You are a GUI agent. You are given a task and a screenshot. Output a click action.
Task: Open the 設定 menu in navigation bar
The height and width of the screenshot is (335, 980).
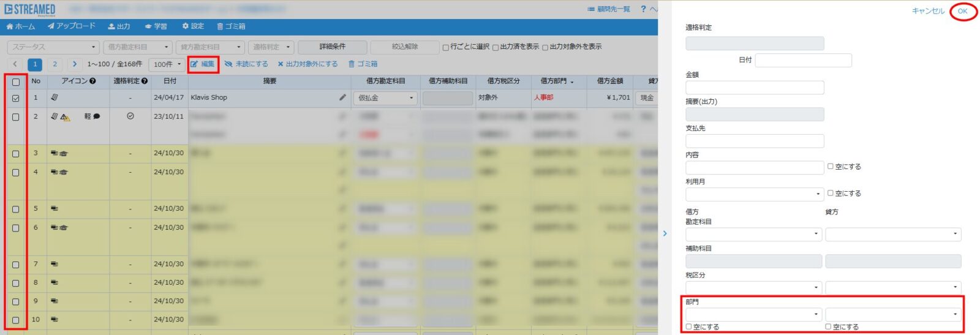click(x=193, y=26)
